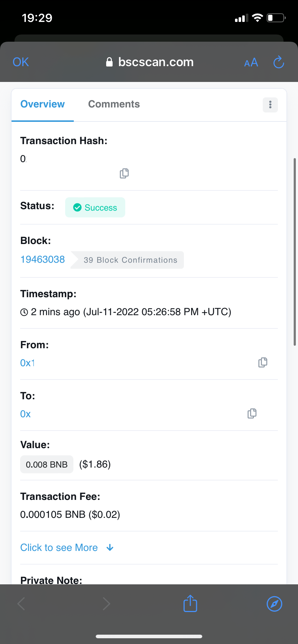Viewport: 298px width, 644px height.
Task: Open page in Safari compass icon
Action: point(274,603)
